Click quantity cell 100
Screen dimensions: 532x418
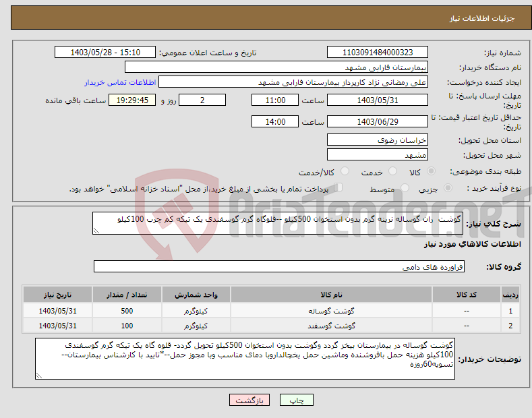[x=127, y=326]
